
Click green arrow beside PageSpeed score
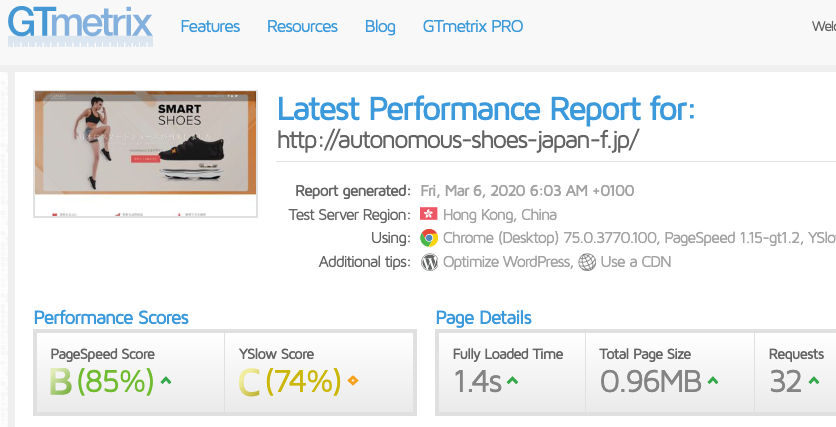[x=166, y=381]
